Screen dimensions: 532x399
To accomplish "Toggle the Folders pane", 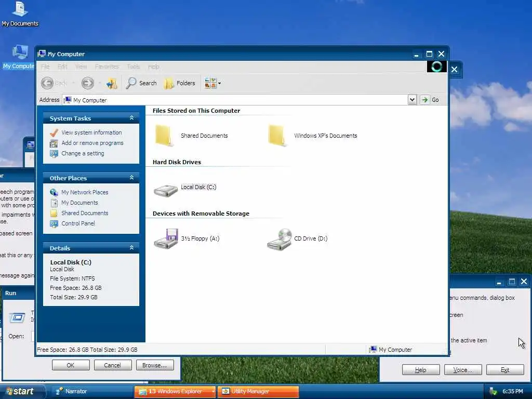I will point(179,83).
